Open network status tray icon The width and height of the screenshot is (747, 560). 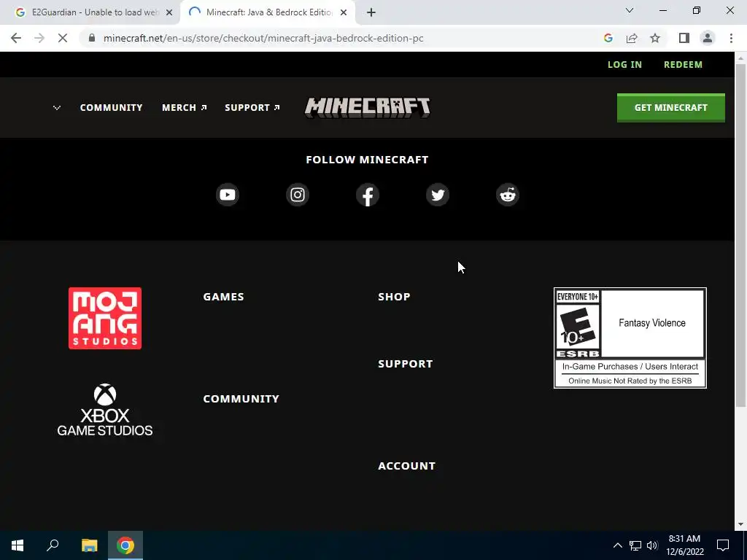(x=635, y=545)
